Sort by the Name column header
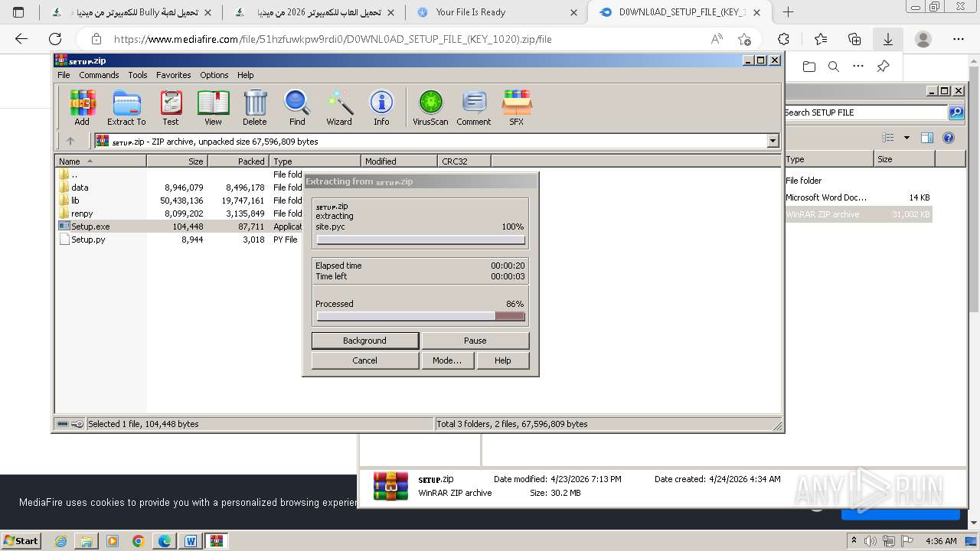This screenshot has height=551, width=980. click(x=101, y=161)
